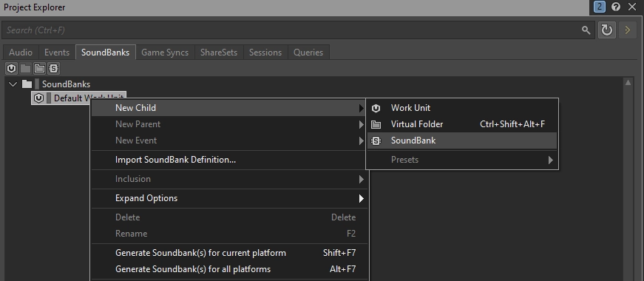Click the new Work Unit toolbar icon

(12, 68)
